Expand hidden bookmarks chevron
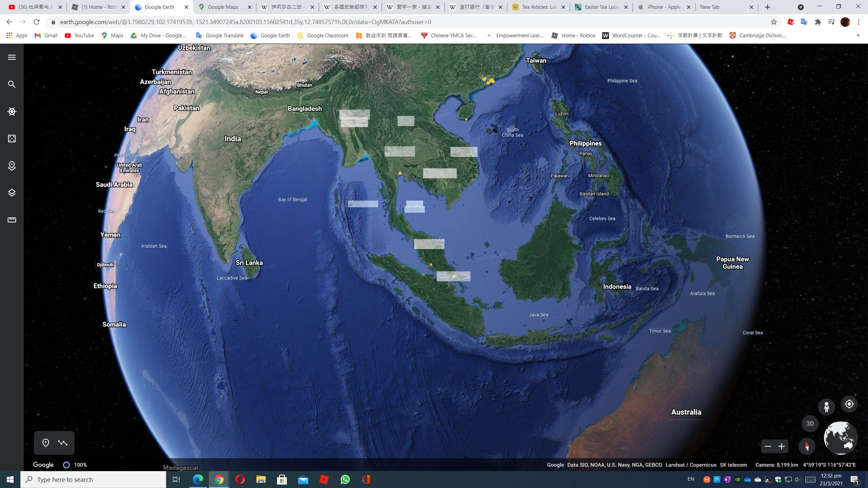 click(858, 36)
